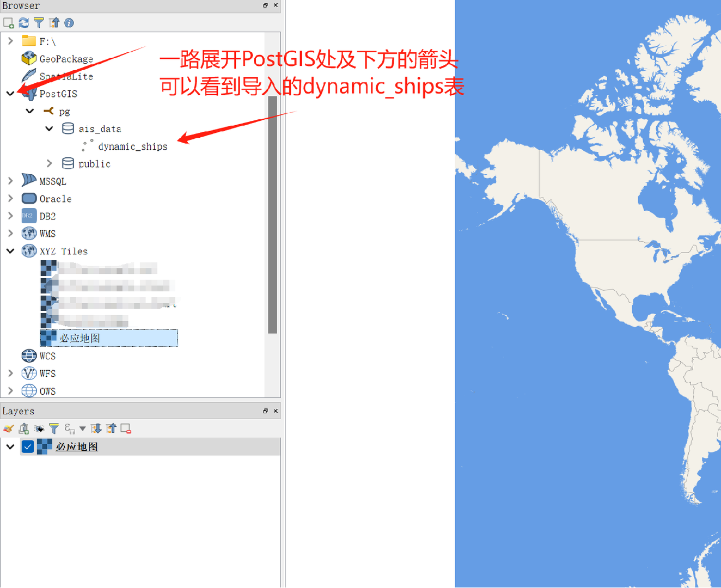Float the Layers panel
Viewport: 721px width, 588px height.
point(265,411)
